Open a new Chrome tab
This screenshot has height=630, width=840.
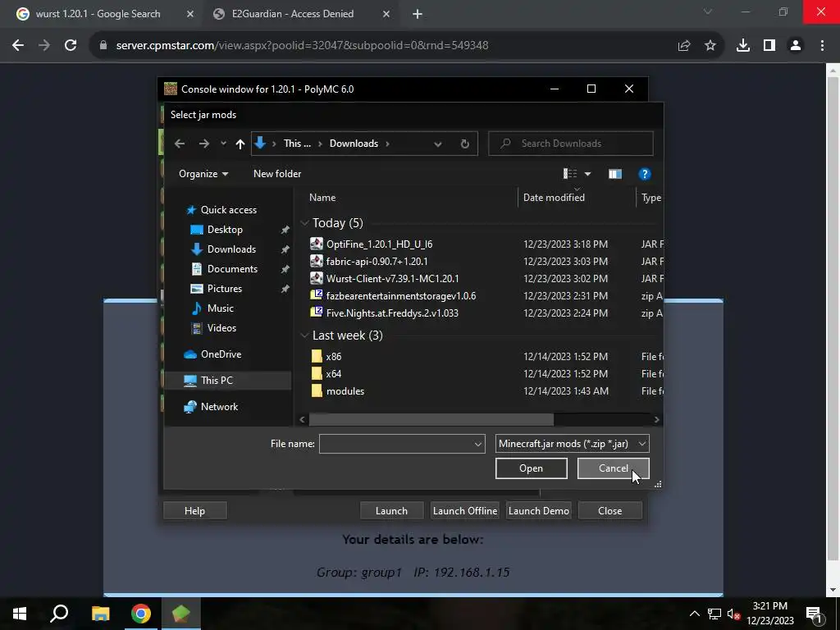click(418, 14)
